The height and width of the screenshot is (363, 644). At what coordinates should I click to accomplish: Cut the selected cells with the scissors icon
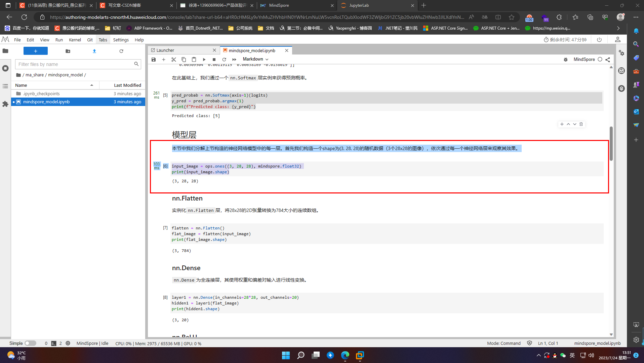point(174,60)
